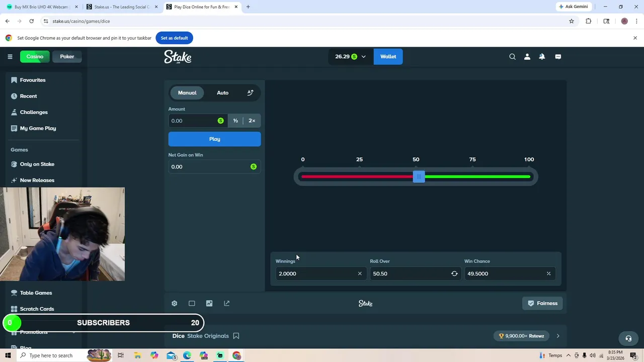
Task: Dismiss the default browser banner
Action: click(x=635, y=38)
